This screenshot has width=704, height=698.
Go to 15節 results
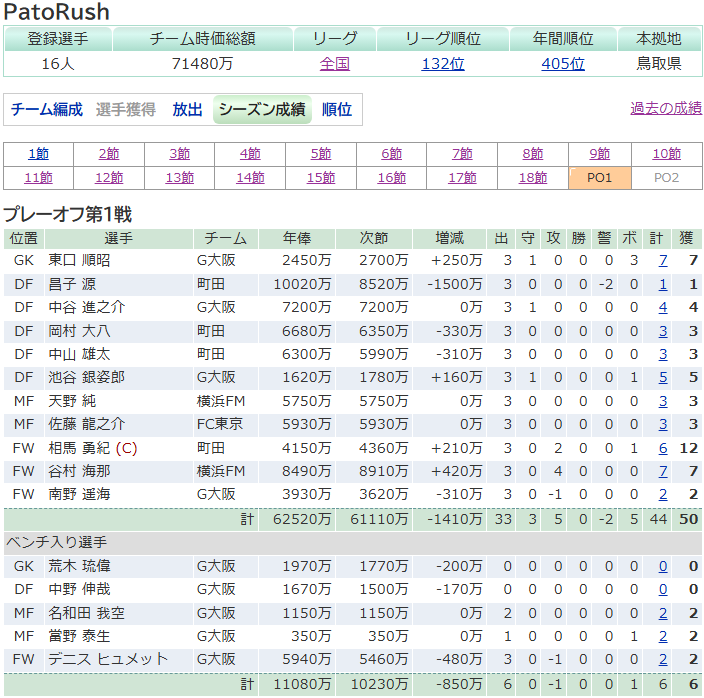tap(321, 178)
